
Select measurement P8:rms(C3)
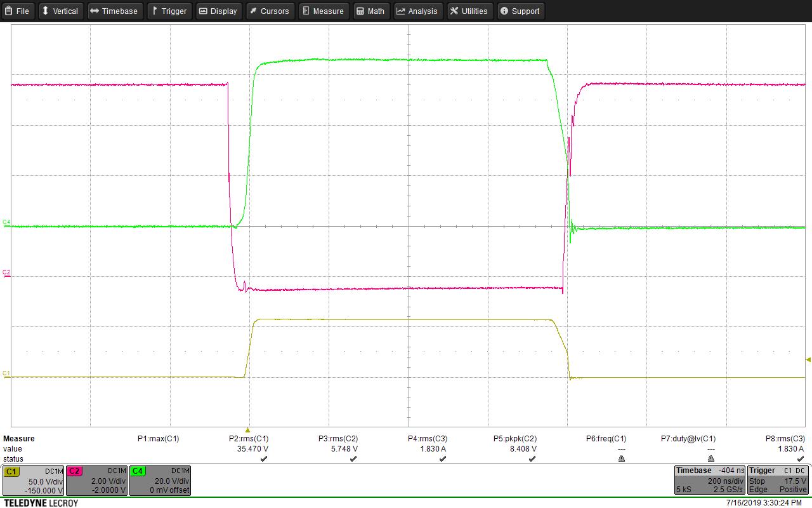785,439
